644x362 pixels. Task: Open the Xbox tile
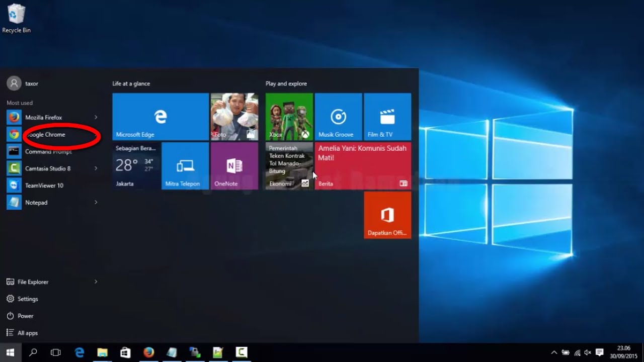[289, 117]
